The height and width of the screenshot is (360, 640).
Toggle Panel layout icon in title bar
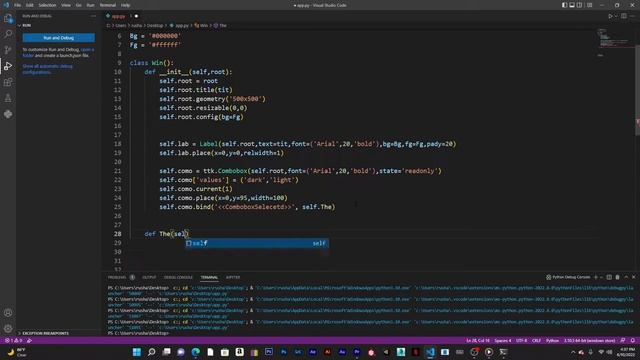(572, 5)
